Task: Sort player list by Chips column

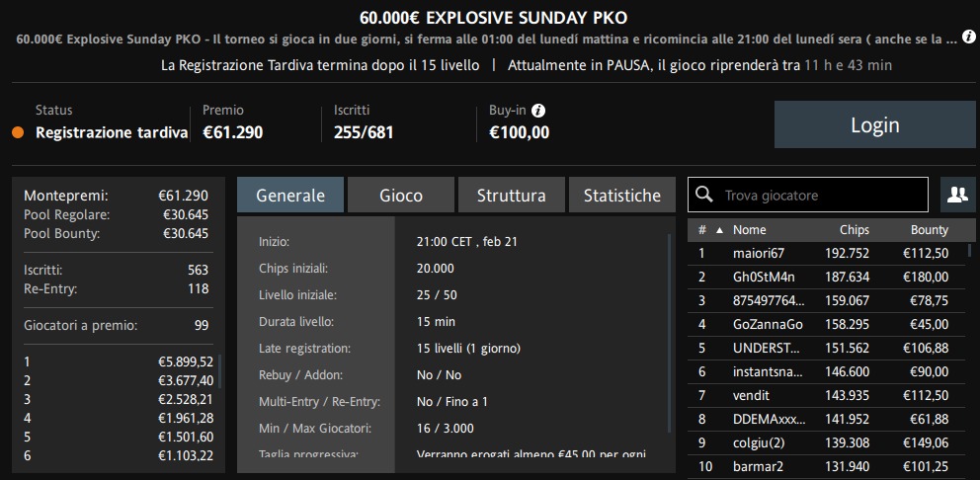Action: (854, 230)
